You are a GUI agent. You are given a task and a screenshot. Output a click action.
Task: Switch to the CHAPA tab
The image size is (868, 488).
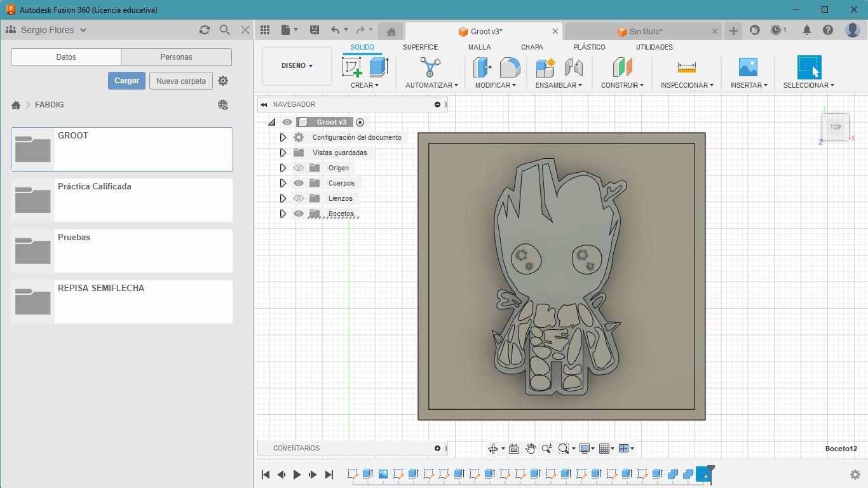click(x=532, y=47)
